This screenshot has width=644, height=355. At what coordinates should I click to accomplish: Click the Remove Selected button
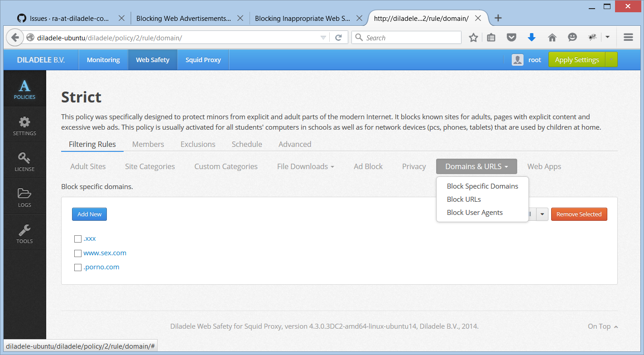[x=579, y=214]
